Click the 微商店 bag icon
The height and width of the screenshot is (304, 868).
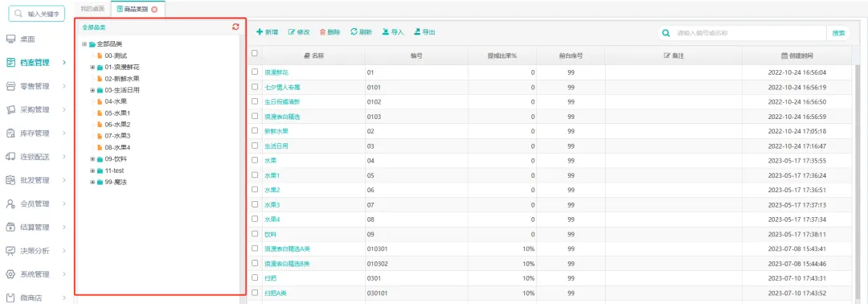pyautogui.click(x=10, y=298)
